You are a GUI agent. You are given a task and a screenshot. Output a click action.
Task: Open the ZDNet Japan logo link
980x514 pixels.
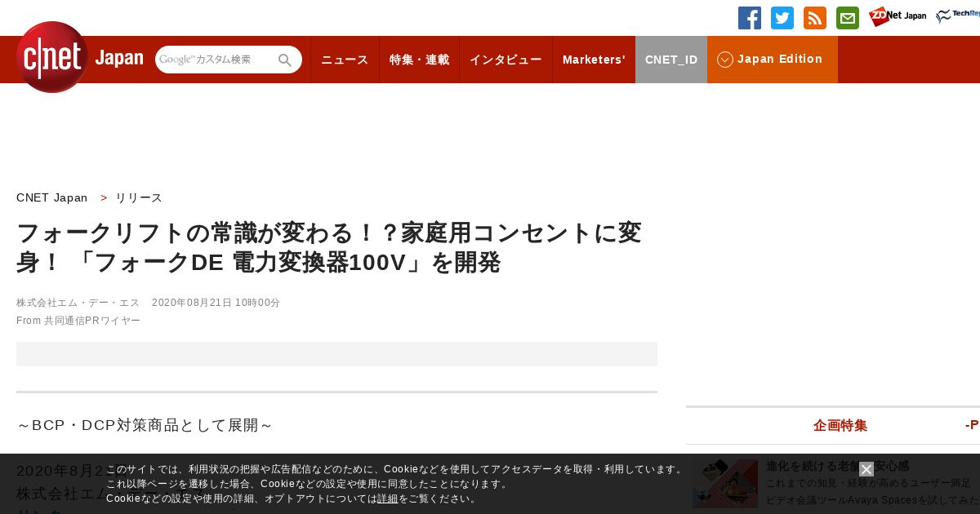click(898, 16)
